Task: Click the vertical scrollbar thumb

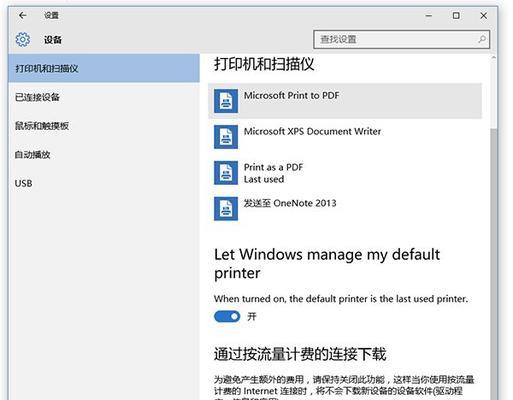Action: 494,263
